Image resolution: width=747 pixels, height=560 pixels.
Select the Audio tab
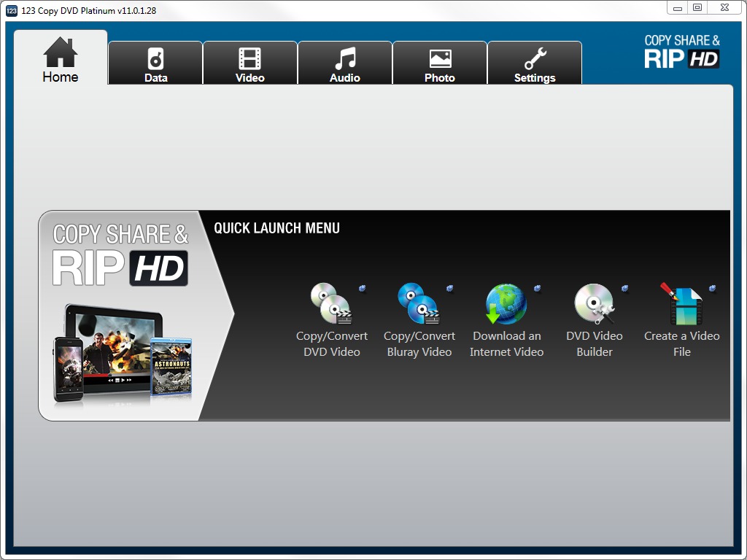[345, 63]
